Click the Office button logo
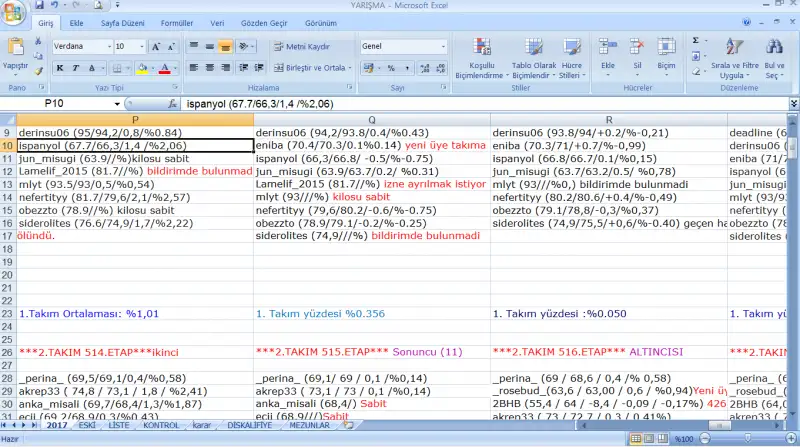The height and width of the screenshot is (447, 800). (14, 13)
